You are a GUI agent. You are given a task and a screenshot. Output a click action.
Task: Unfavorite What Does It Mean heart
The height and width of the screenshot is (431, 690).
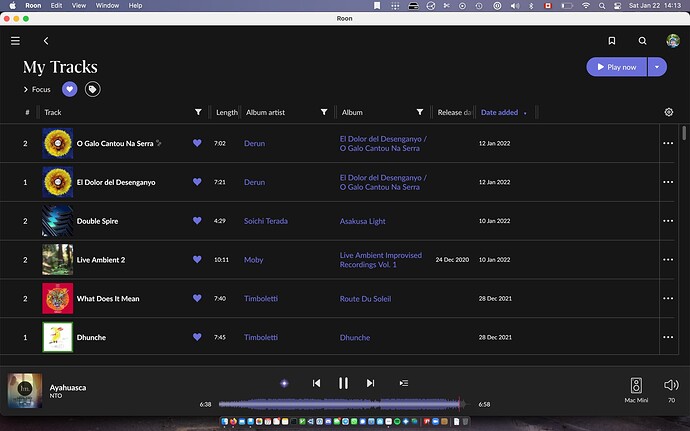point(197,298)
